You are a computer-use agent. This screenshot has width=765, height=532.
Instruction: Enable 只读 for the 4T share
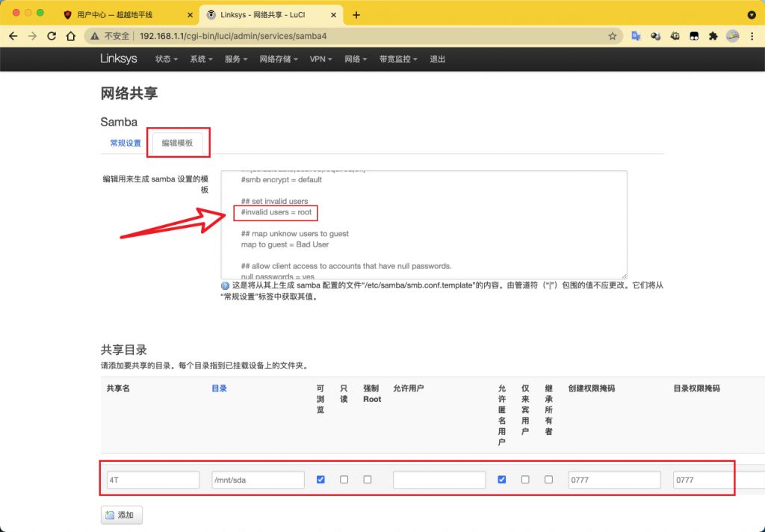tap(344, 480)
